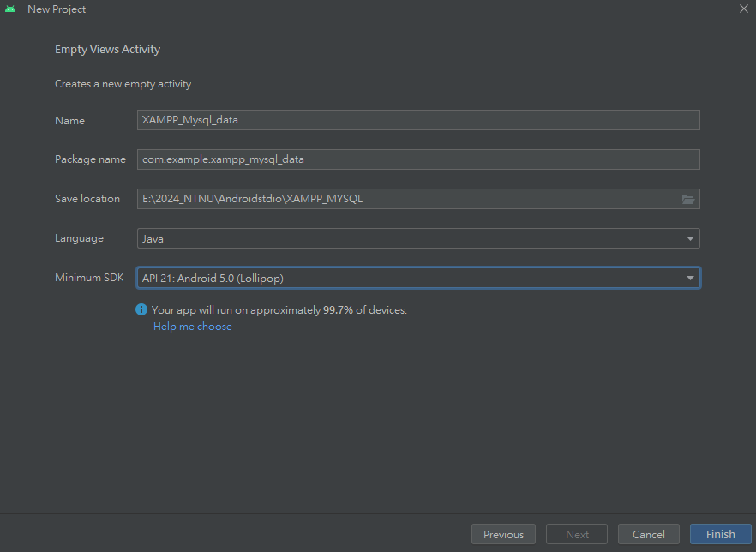Cancel the new project wizard

tap(648, 534)
